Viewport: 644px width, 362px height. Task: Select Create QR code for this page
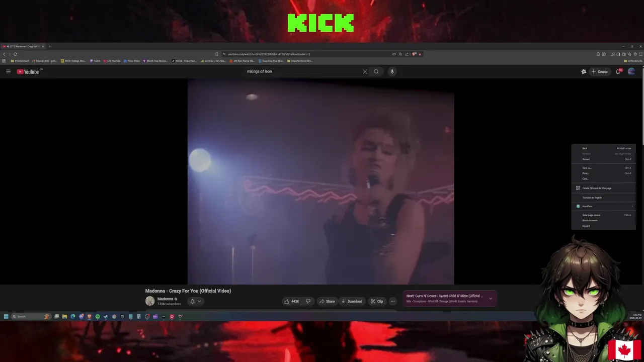point(603,188)
